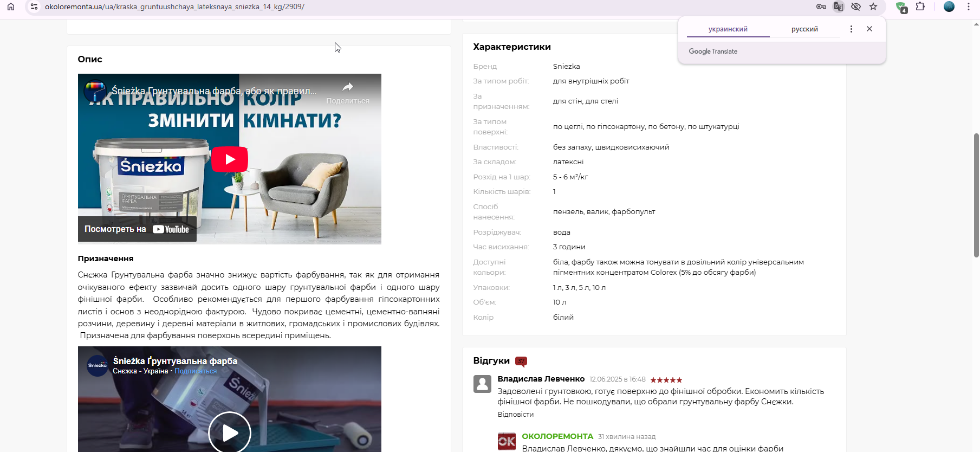Click the Google Translate icon in address bar
980x452 pixels.
[839, 7]
